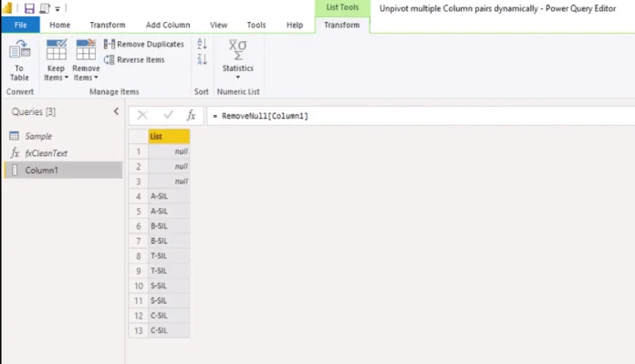
Task: Open the Help ribbon tab
Action: point(295,25)
